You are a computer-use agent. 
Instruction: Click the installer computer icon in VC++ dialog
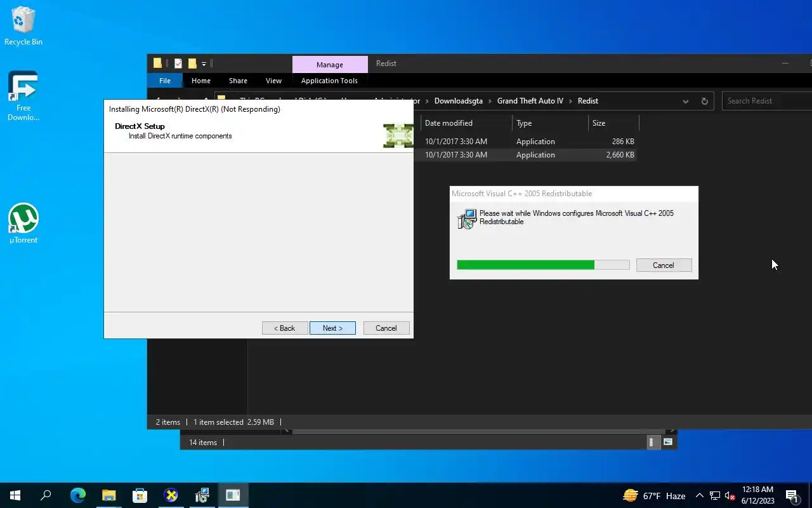tap(467, 219)
